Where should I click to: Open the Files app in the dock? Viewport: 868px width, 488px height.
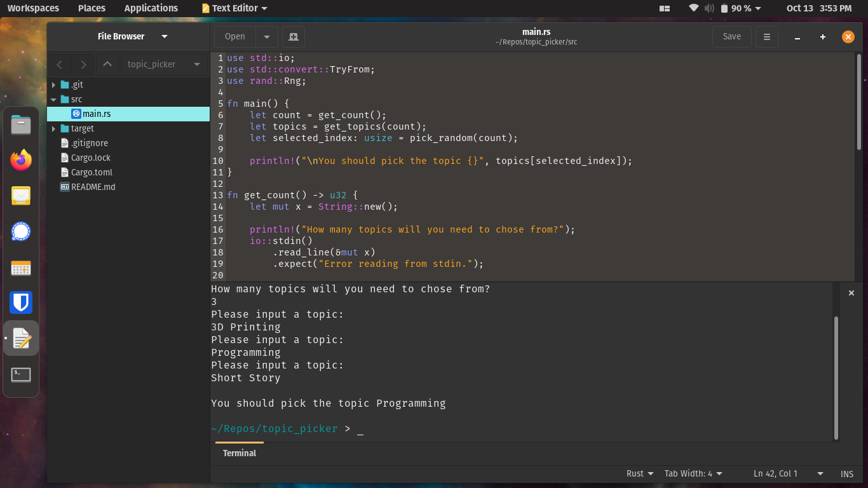pyautogui.click(x=21, y=125)
